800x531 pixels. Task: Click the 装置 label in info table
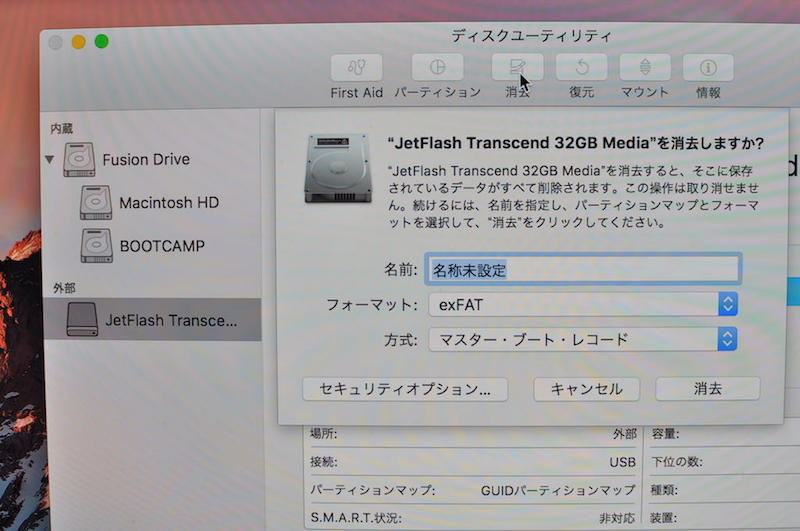point(663,519)
